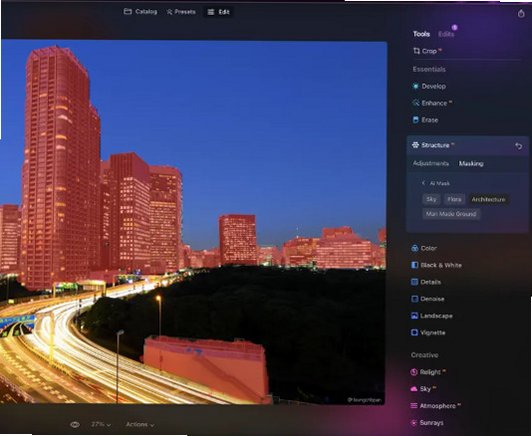Select the Tools panel tab
532x436 pixels.
(421, 34)
